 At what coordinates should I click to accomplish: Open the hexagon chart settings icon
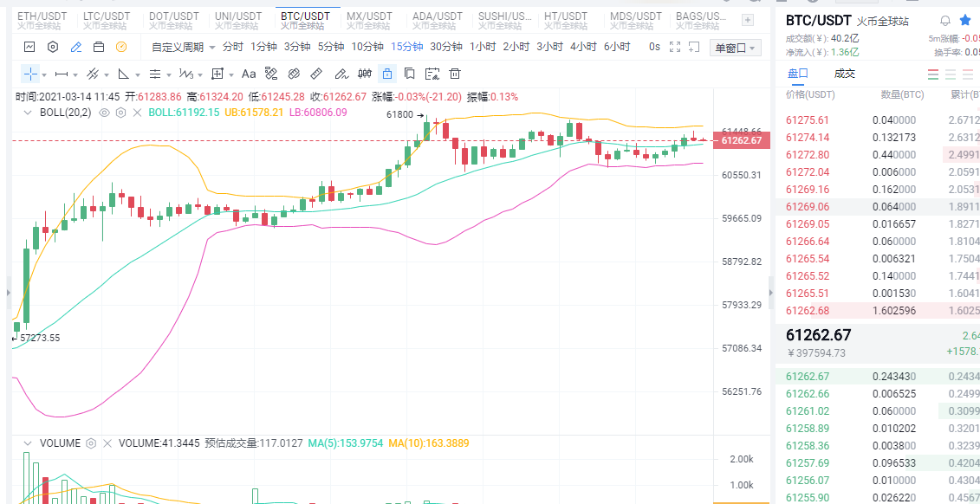(54, 47)
